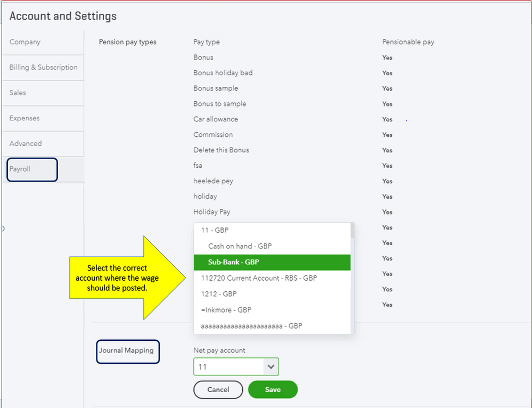Click the Pension pay types heading
Screen dimensions: 532x408
[128, 42]
